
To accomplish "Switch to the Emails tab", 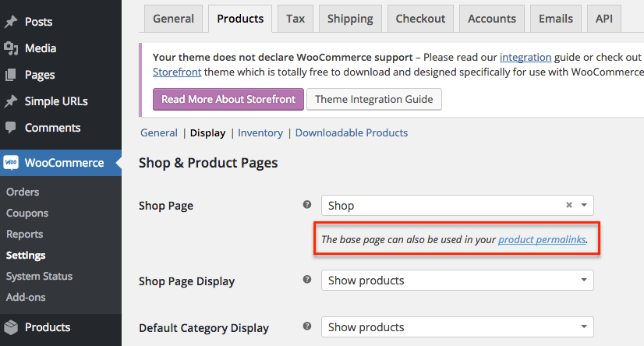I will [556, 19].
